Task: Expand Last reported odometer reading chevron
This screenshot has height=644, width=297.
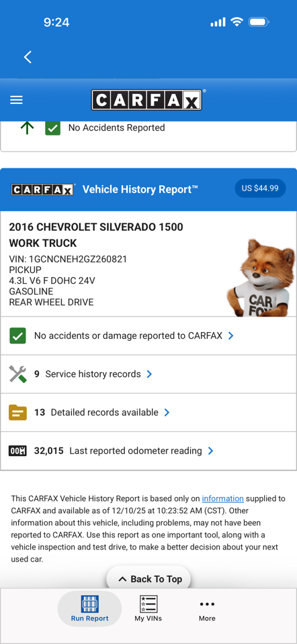Action: pyautogui.click(x=210, y=451)
